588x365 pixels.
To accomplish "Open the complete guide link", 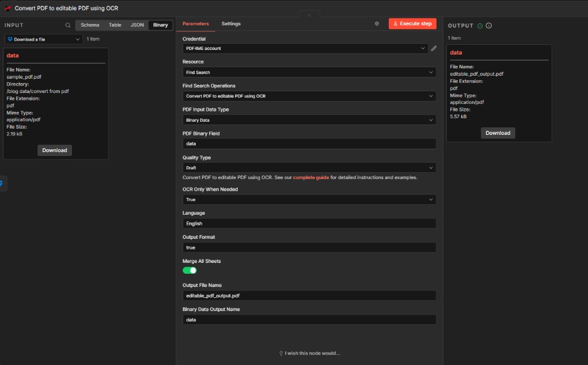I will 311,178.
